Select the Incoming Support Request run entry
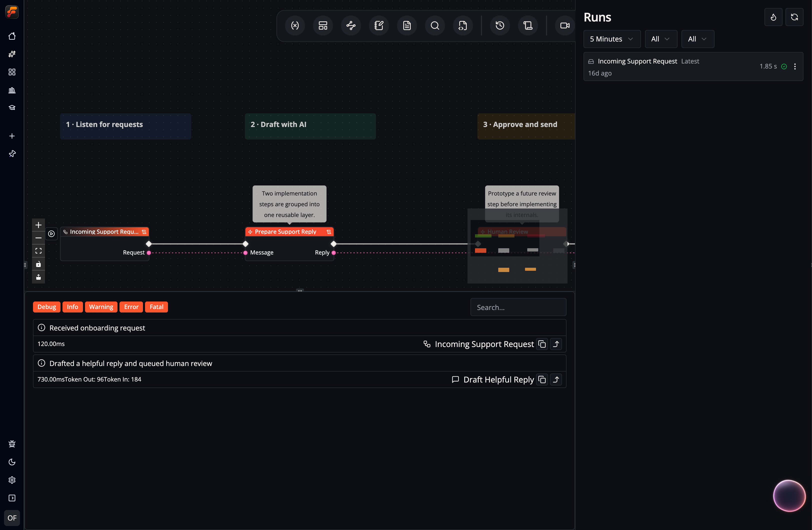The width and height of the screenshot is (812, 530). 693,66
